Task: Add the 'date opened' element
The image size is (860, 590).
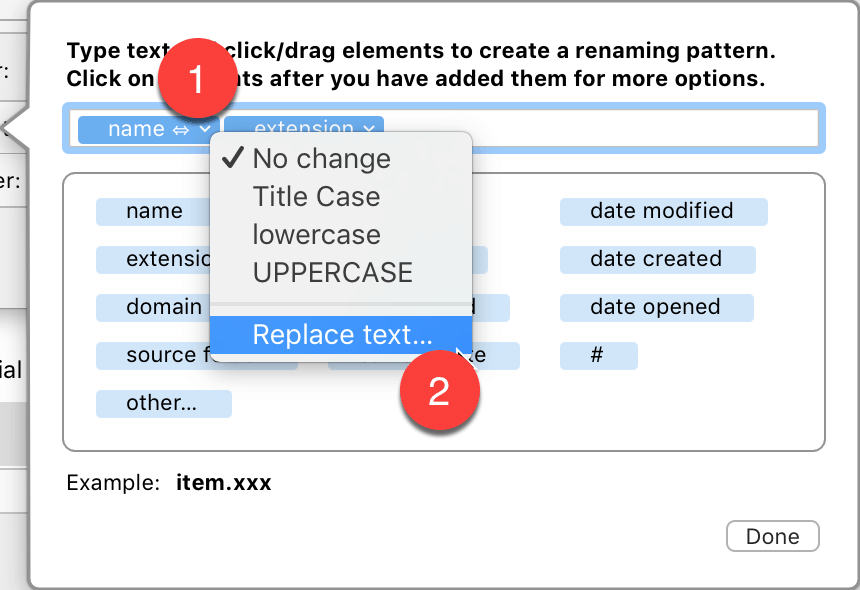Action: [x=656, y=307]
